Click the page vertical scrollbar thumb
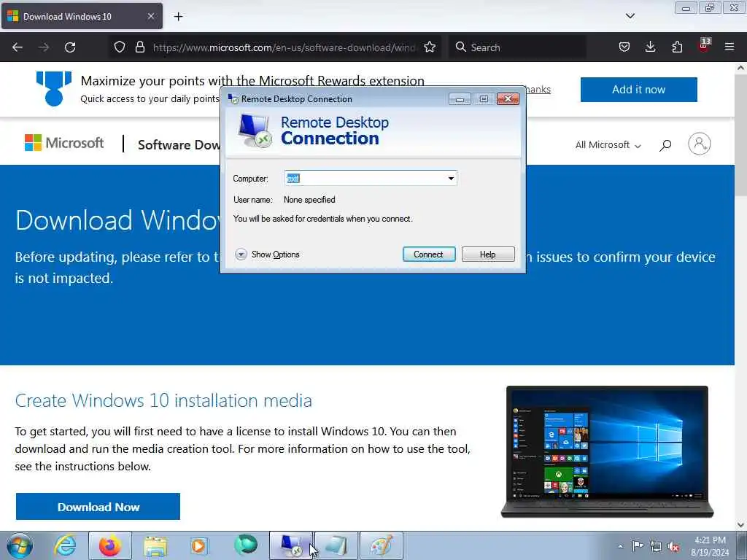The width and height of the screenshot is (747, 560). coord(740,135)
